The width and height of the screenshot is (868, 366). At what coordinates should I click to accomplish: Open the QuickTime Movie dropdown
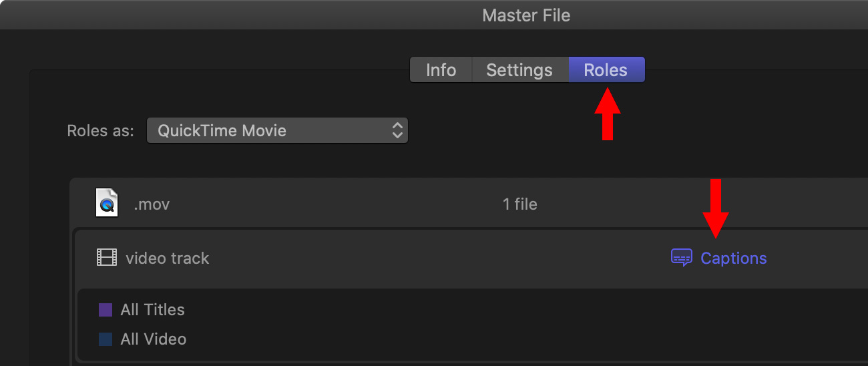point(277,131)
